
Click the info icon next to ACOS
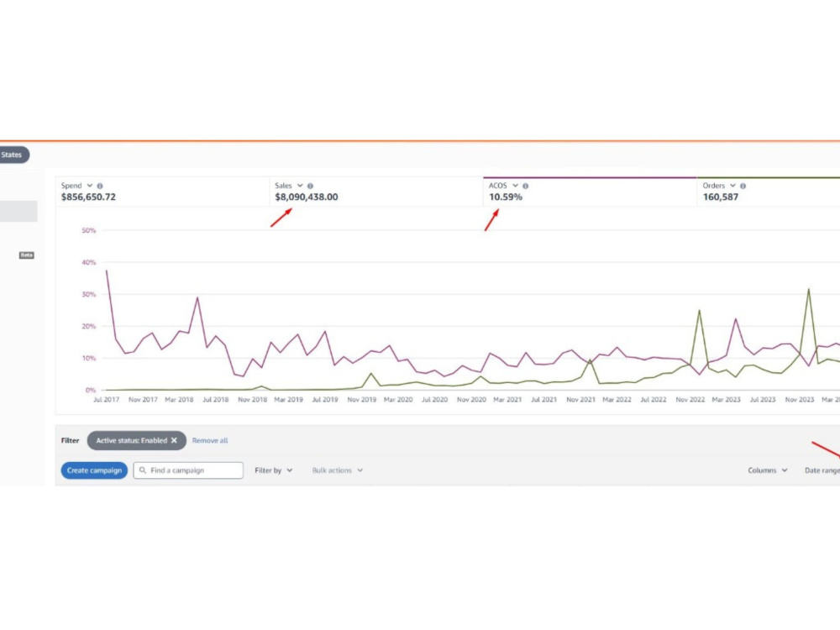click(x=526, y=186)
